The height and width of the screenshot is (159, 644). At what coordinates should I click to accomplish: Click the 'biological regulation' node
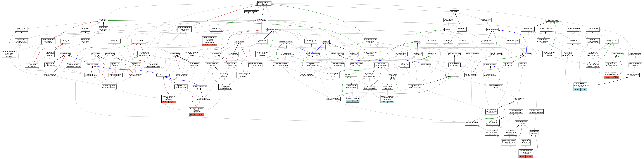[x=252, y=12]
